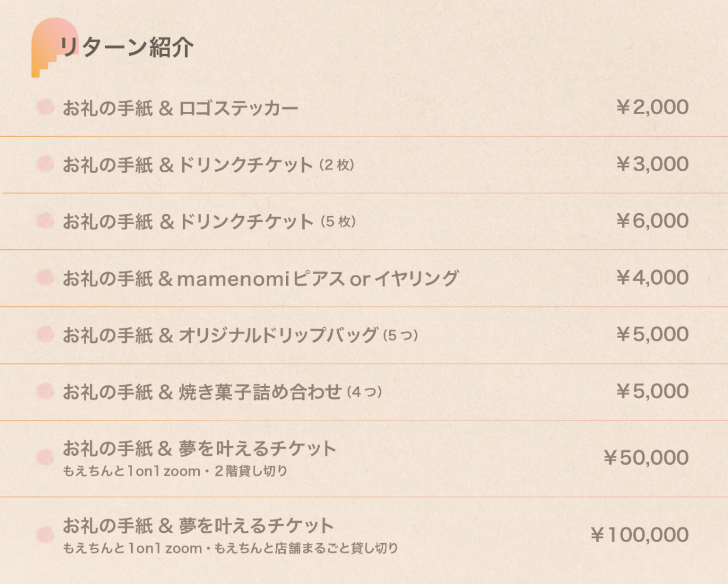This screenshot has width=728, height=584.
Task: Click the ¥6,000 price for five drink tickets
Action: [x=652, y=221]
